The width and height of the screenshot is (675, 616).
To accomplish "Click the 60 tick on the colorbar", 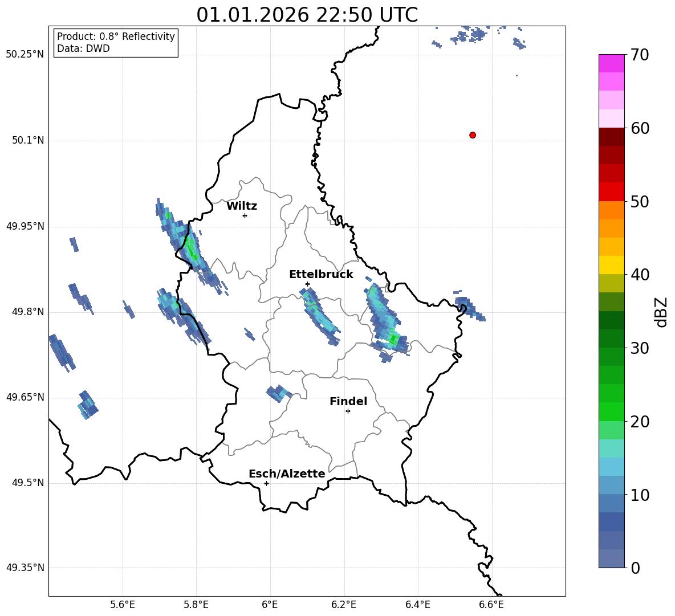I will coord(639,128).
